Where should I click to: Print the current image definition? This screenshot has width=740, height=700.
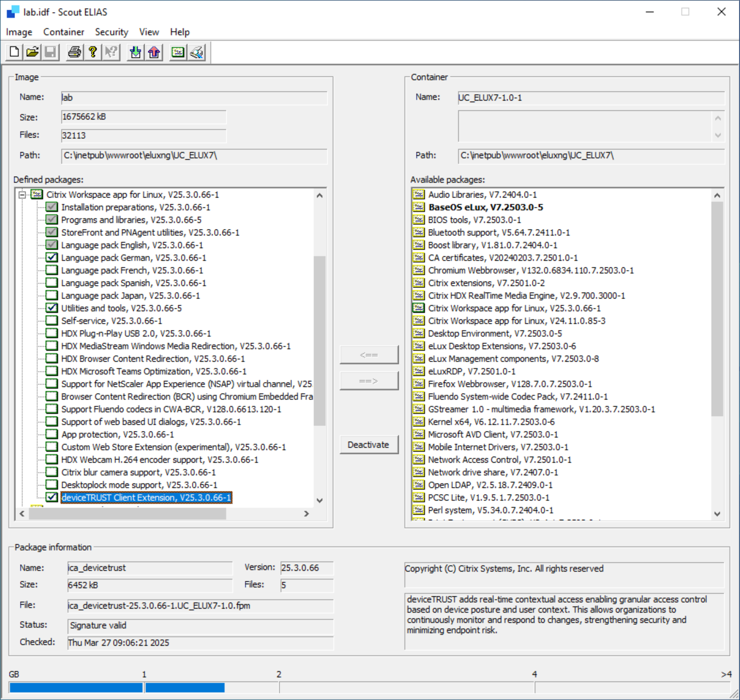coord(74,52)
